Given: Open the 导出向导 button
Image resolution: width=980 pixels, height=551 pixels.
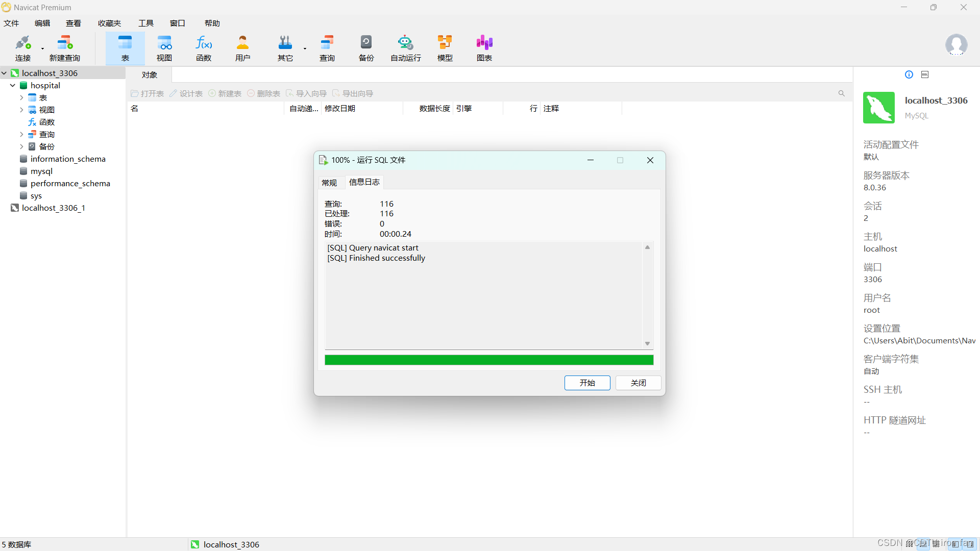Looking at the screenshot, I should (353, 93).
